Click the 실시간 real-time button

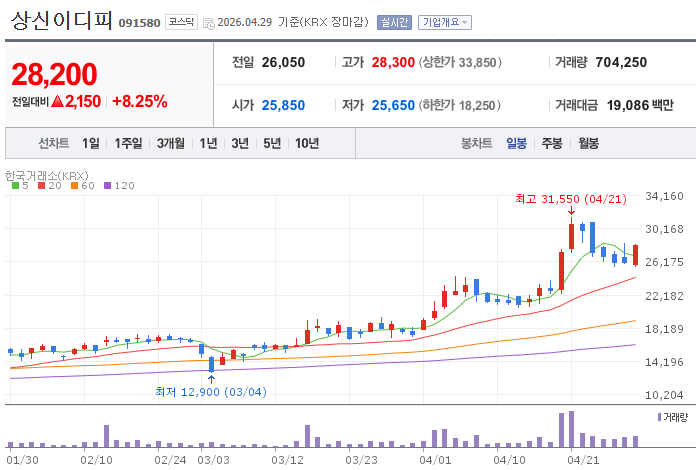point(394,22)
